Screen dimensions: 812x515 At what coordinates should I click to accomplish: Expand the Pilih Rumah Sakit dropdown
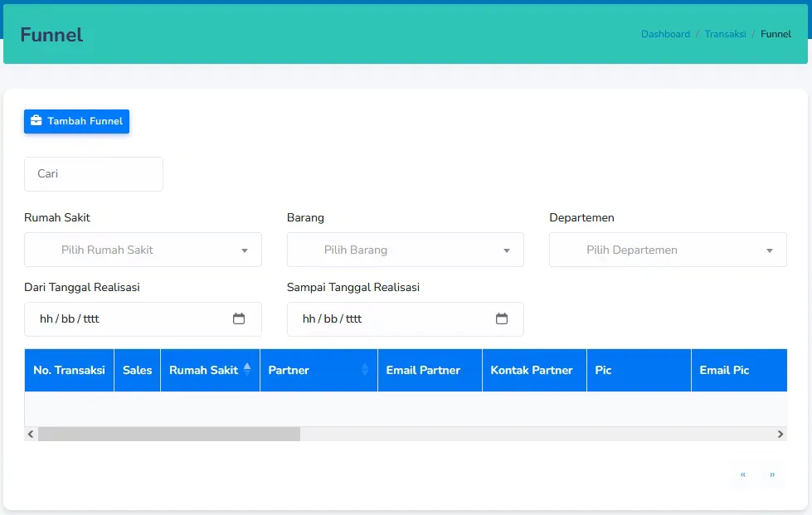pyautogui.click(x=143, y=250)
